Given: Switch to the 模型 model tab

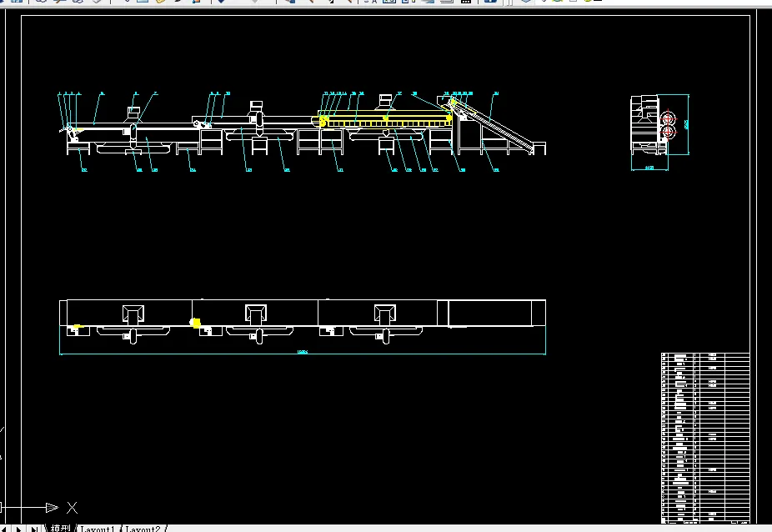Looking at the screenshot, I should coord(61,528).
